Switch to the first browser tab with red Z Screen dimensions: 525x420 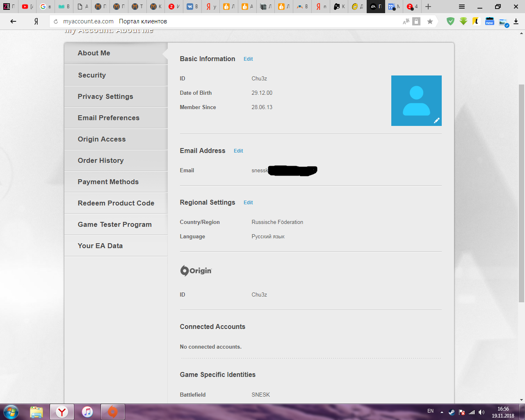pyautogui.click(x=9, y=7)
